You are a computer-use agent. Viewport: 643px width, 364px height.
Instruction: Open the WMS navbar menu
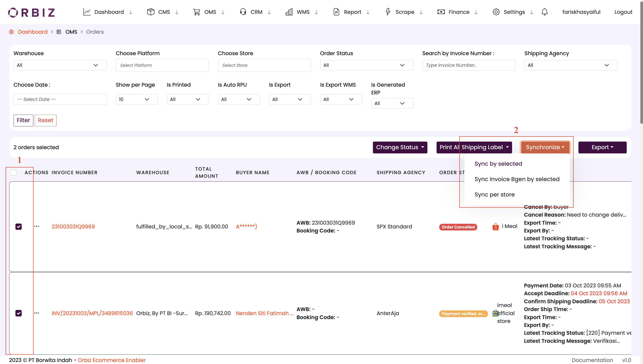302,12
